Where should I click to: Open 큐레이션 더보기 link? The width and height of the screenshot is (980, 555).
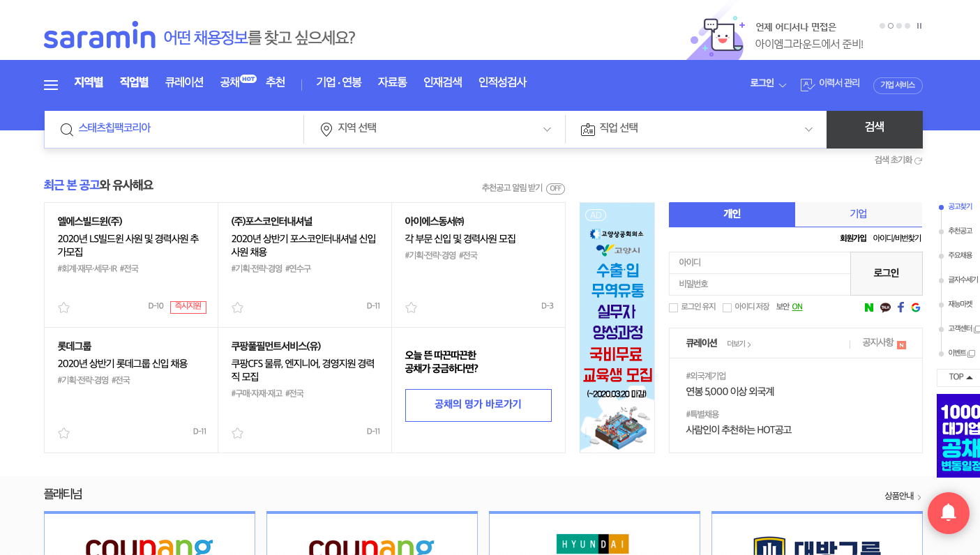pyautogui.click(x=739, y=344)
